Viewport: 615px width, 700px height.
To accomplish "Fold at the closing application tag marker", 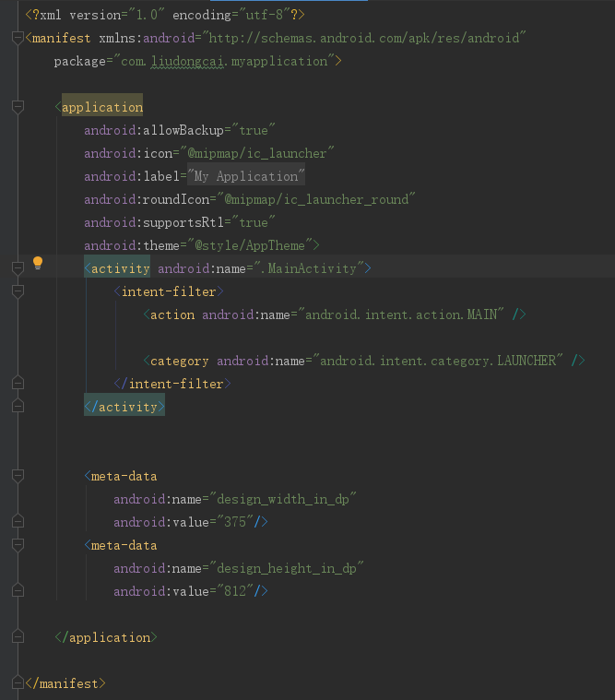I will point(18,636).
